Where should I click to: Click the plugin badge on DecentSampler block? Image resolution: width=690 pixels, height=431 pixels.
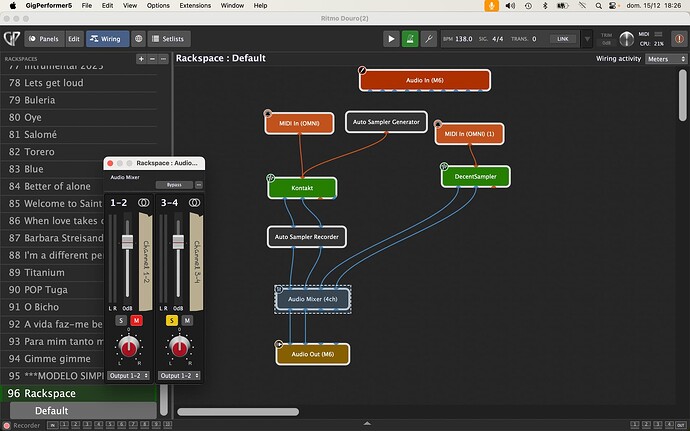point(444,166)
